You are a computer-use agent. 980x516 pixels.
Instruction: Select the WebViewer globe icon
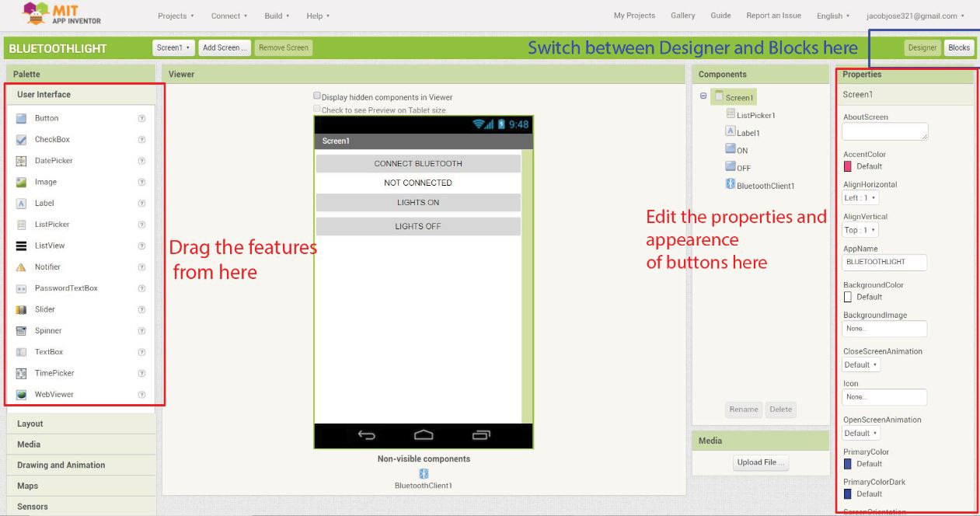pyautogui.click(x=21, y=395)
